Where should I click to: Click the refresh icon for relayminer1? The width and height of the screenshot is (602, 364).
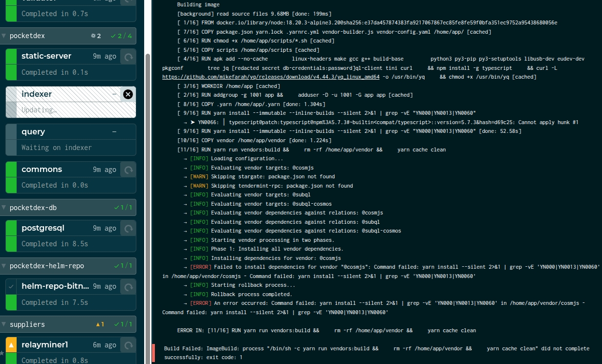(x=128, y=345)
